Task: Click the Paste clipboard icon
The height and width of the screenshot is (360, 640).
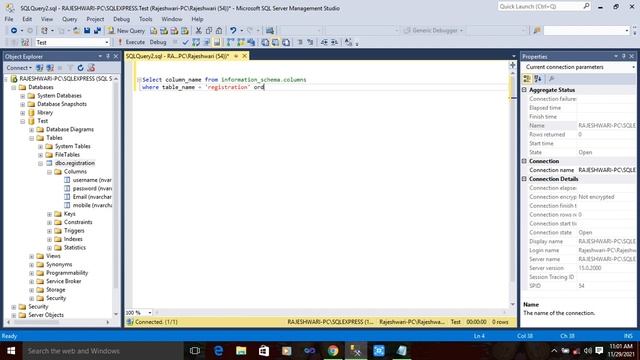Action: point(219,31)
